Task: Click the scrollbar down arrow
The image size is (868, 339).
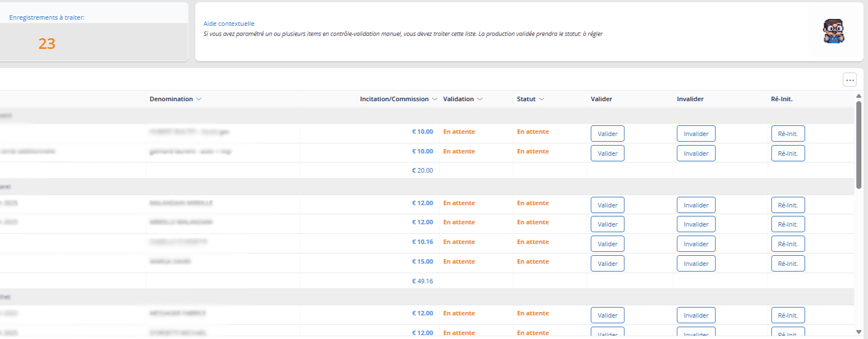Action: pyautogui.click(x=858, y=332)
